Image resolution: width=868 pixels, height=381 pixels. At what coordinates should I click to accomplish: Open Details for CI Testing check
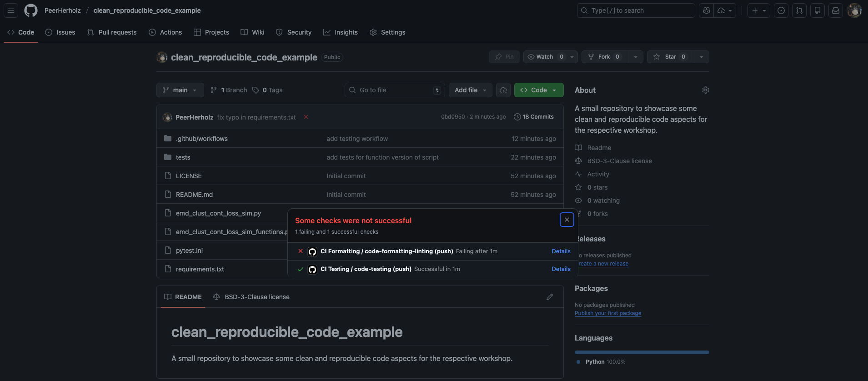561,269
